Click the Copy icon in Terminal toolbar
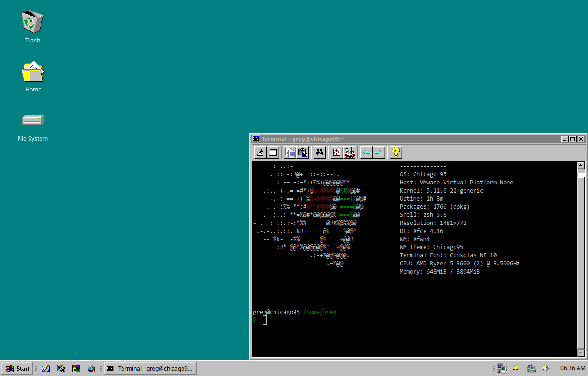 (x=290, y=152)
